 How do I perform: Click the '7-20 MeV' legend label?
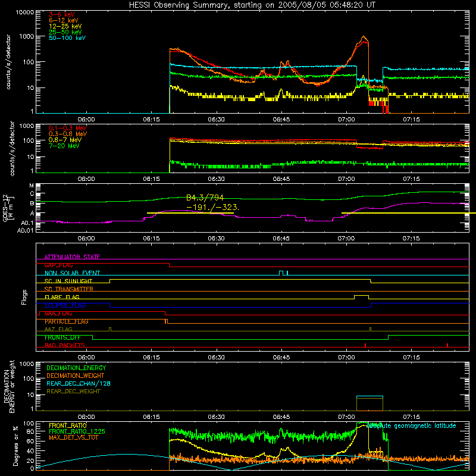click(x=64, y=146)
